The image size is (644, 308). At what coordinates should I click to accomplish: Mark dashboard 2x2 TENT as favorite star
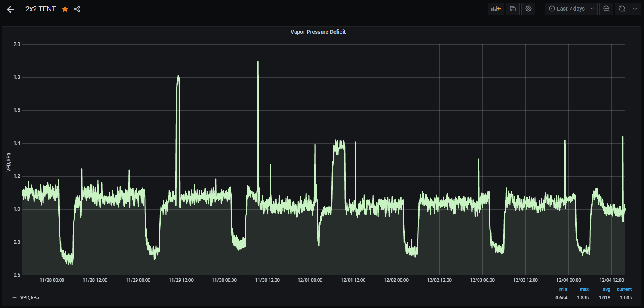point(65,9)
